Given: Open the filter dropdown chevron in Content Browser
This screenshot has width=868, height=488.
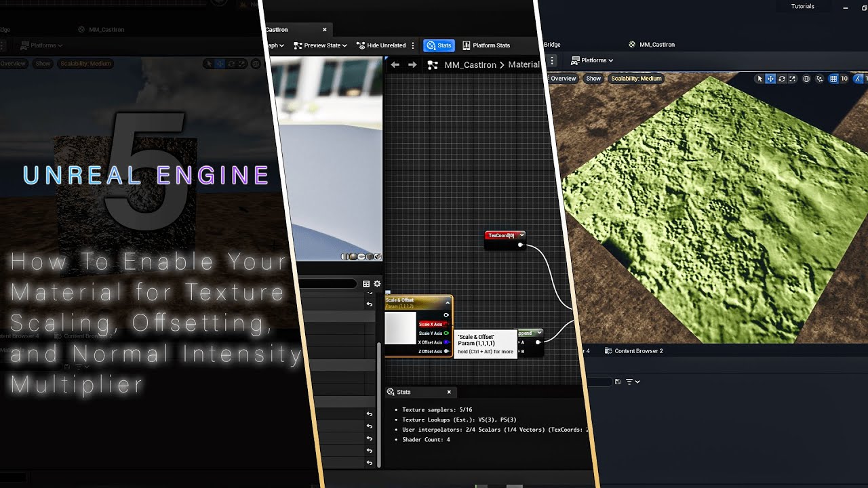Looking at the screenshot, I should click(x=637, y=382).
